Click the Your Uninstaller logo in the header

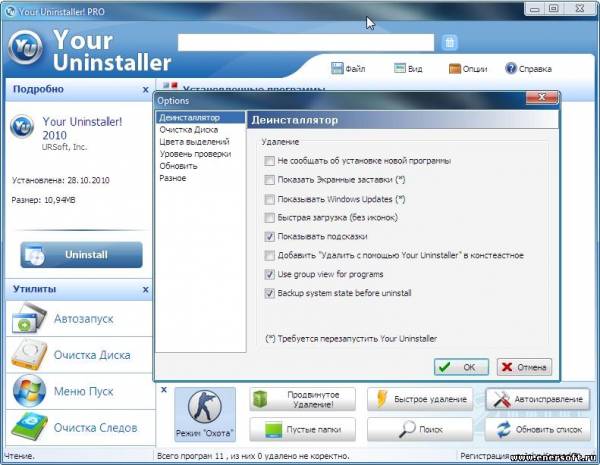click(x=26, y=48)
